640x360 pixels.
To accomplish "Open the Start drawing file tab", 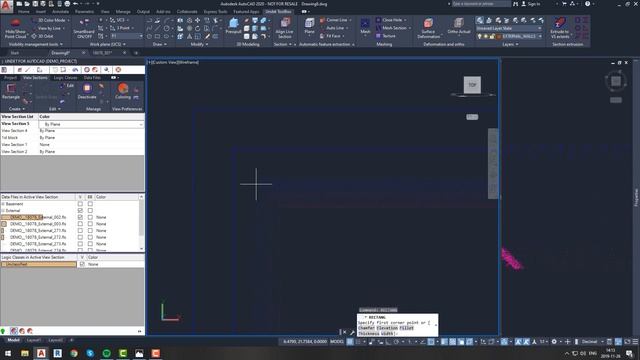I will pyautogui.click(x=15, y=53).
